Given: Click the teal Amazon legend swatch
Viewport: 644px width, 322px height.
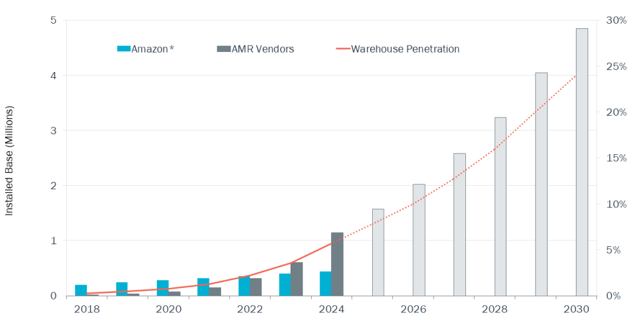Looking at the screenshot, I should (123, 49).
